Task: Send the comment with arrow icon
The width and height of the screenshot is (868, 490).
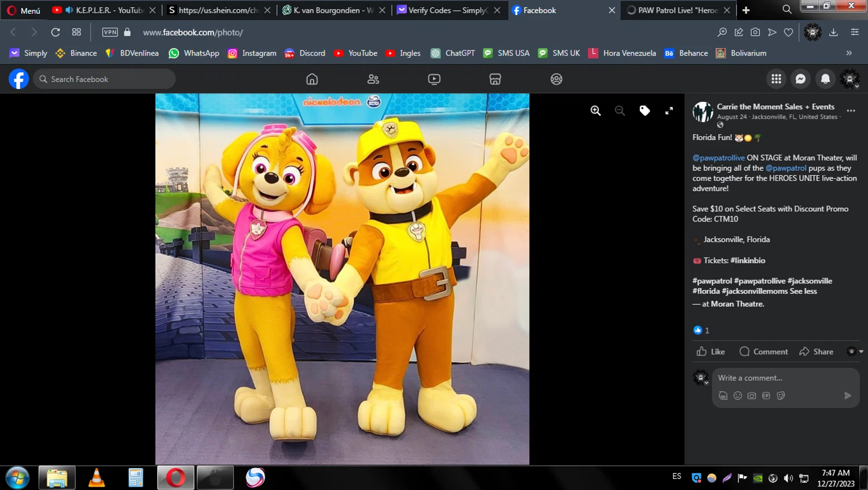Action: 848,396
